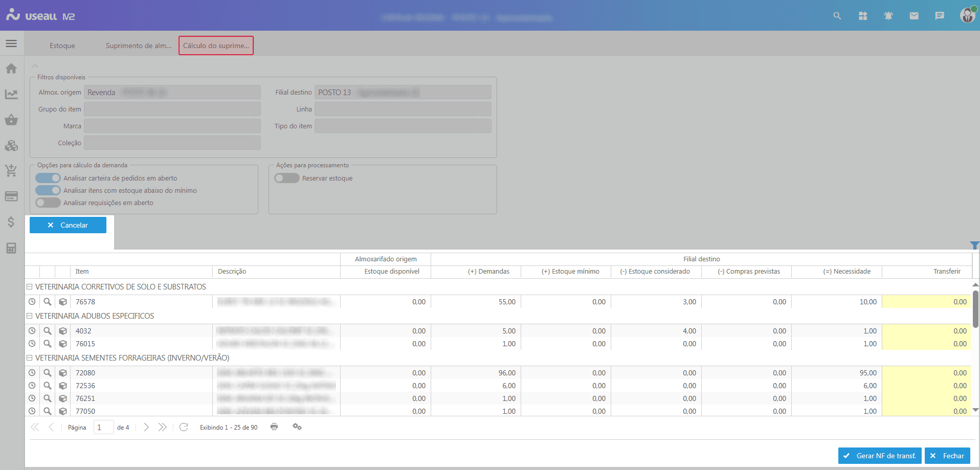980x470 pixels.
Task: Open grid settings gears icon
Action: (x=297, y=427)
